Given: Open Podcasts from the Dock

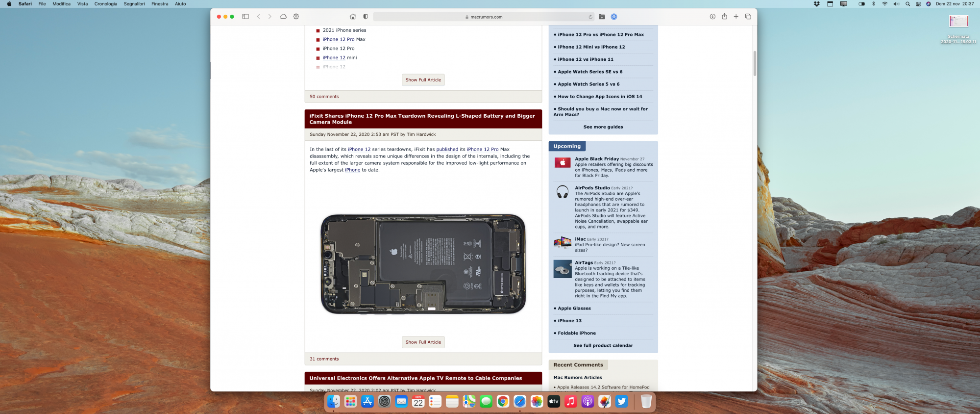Looking at the screenshot, I should [x=588, y=402].
